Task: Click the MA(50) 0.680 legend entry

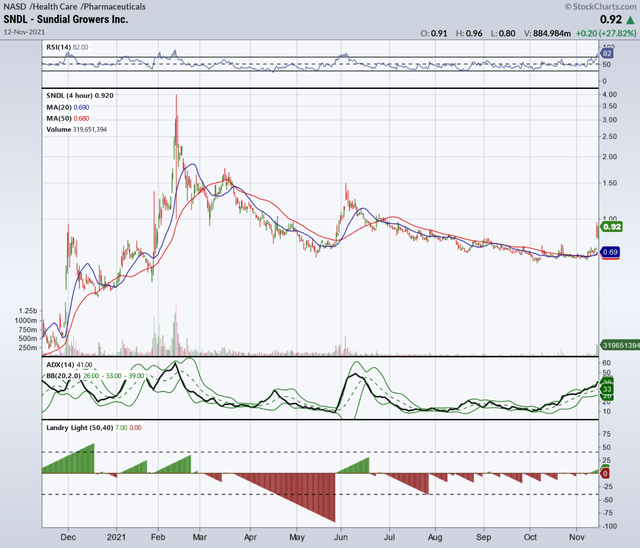Action: (x=67, y=118)
